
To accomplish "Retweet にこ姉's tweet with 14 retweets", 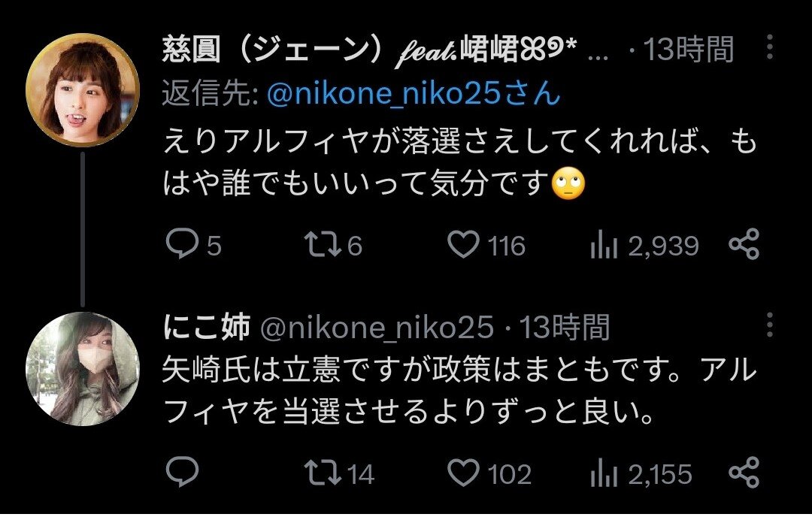I will 339,473.
